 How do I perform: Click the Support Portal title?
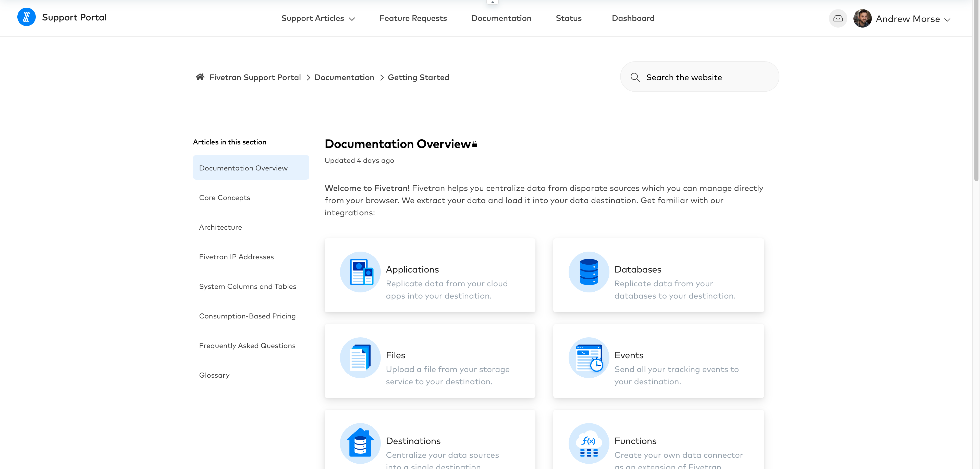74,18
